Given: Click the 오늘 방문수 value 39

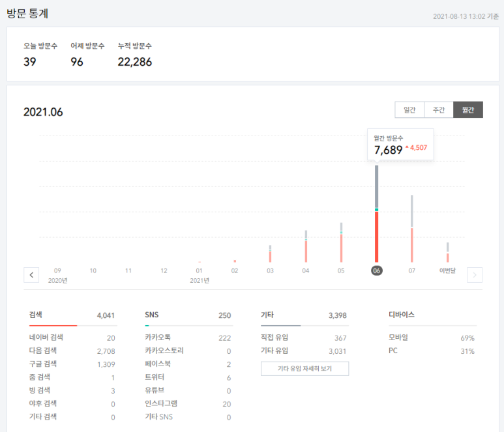Looking at the screenshot, I should pos(29,62).
